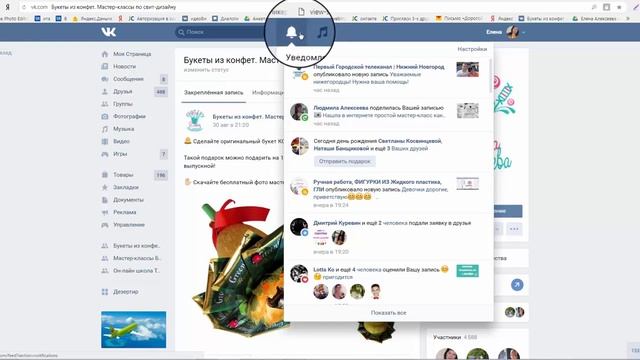Open Дезертир apps grid icon
Image resolution: width=640 pixels, height=360 pixels.
point(105,292)
